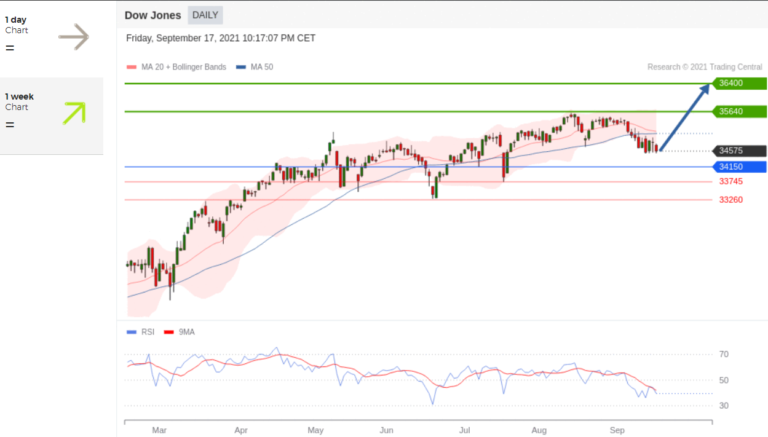This screenshot has height=437, width=768.
Task: Click the RSI 30 level label
Action: pos(724,406)
